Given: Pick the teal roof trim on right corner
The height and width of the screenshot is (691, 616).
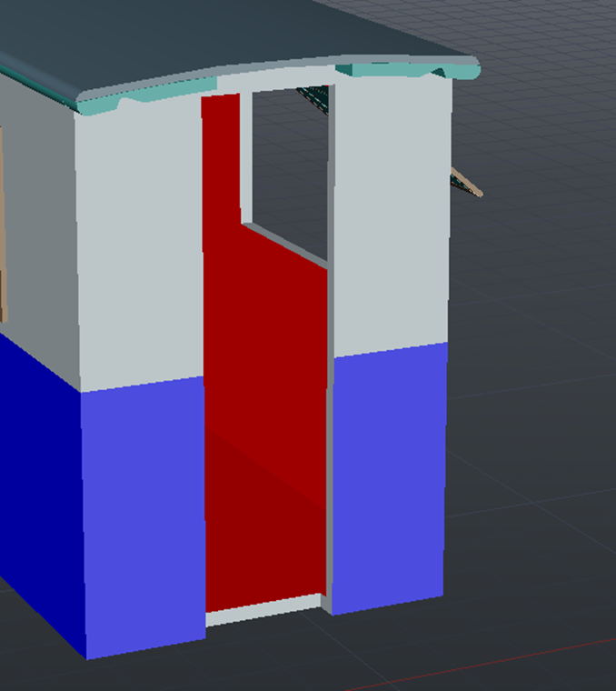Looking at the screenshot, I should [x=407, y=70].
